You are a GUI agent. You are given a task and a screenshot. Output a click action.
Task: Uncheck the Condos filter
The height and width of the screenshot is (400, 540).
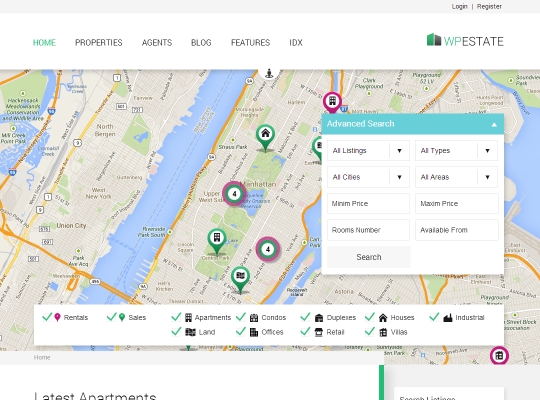241,317
